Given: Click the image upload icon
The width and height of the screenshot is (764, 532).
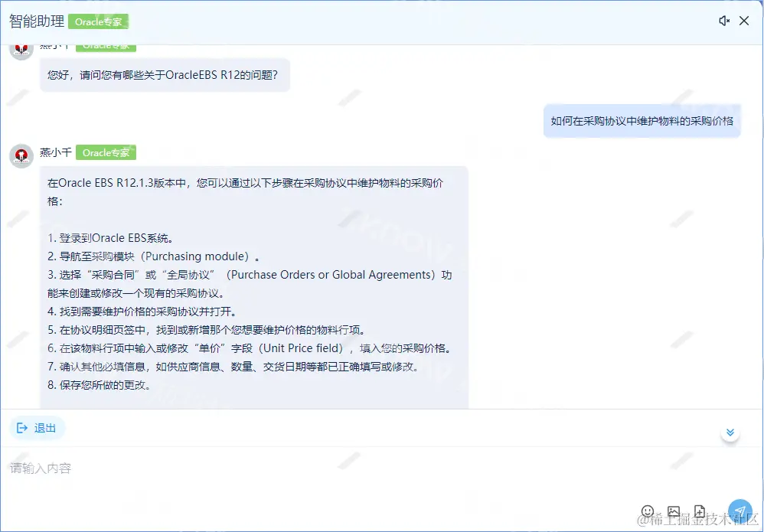Looking at the screenshot, I should (x=674, y=511).
